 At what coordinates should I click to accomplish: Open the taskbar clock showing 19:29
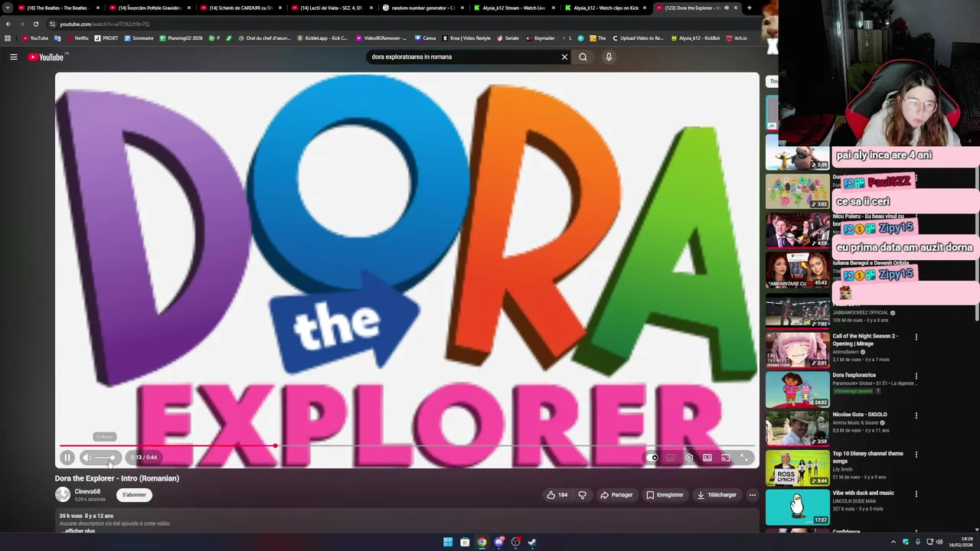[x=960, y=543]
